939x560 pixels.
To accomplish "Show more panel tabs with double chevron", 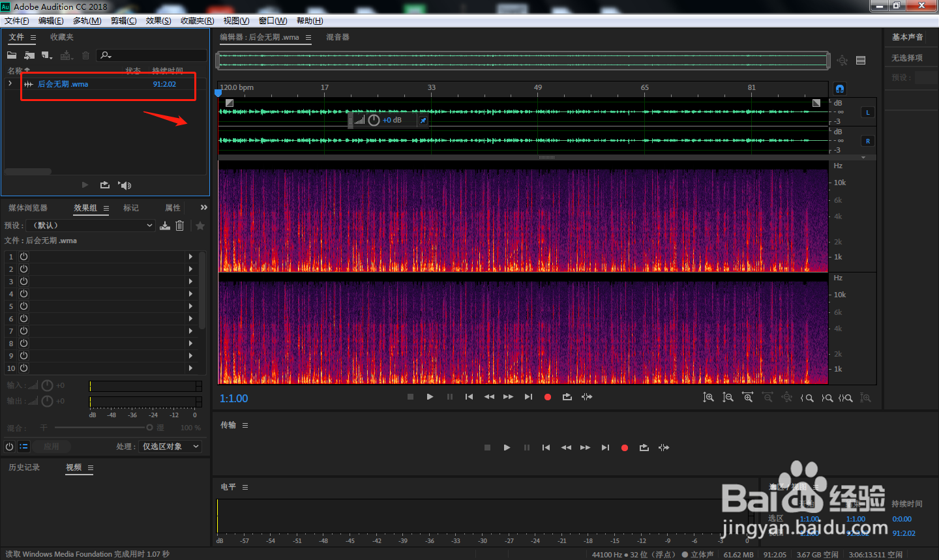I will click(x=203, y=207).
